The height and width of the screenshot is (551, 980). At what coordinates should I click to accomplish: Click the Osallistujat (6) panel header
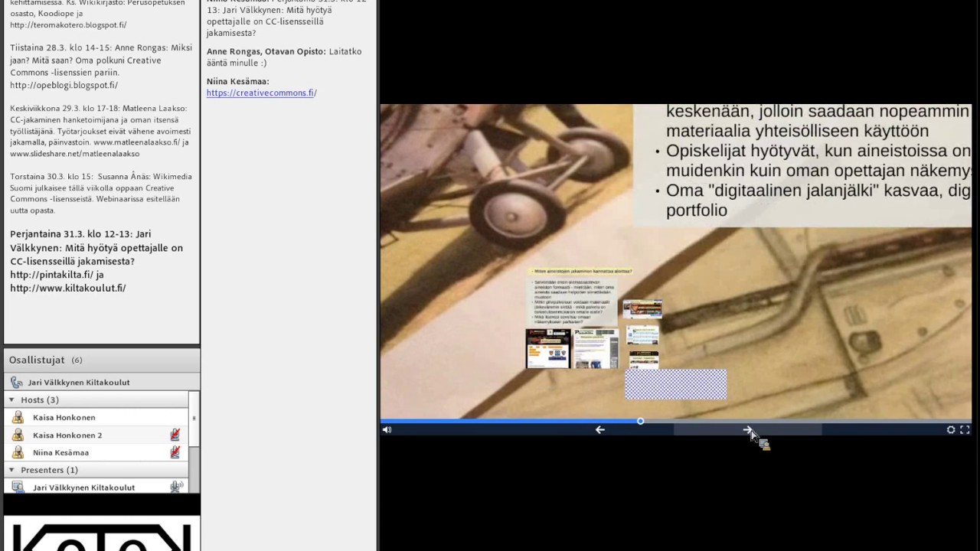102,360
